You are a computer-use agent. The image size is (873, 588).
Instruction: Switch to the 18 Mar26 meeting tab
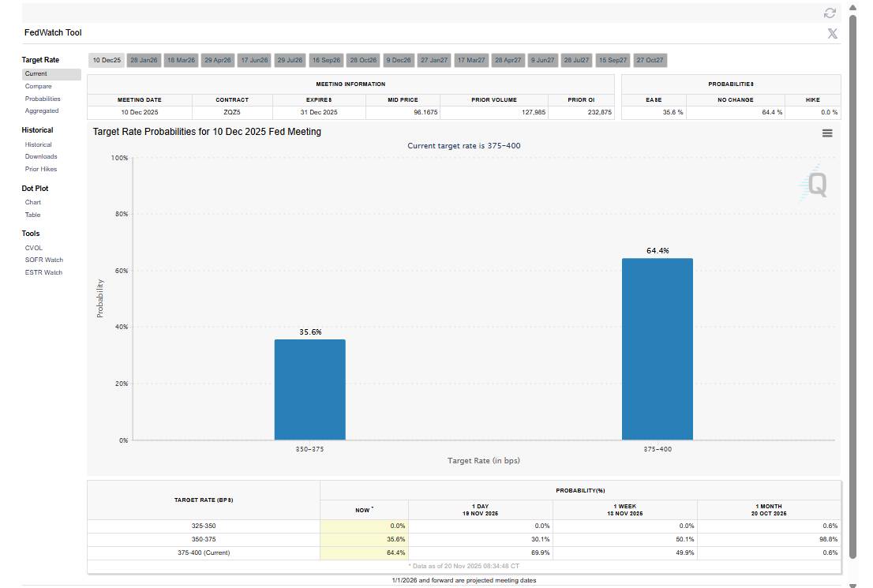pyautogui.click(x=181, y=60)
